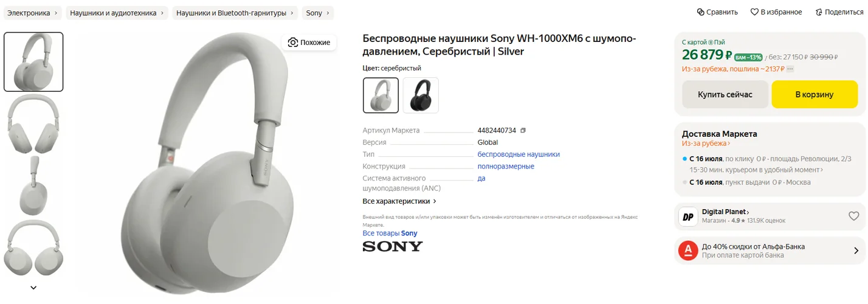Click the Купить сейчас button
This screenshot has height=304, width=868.
pos(725,94)
